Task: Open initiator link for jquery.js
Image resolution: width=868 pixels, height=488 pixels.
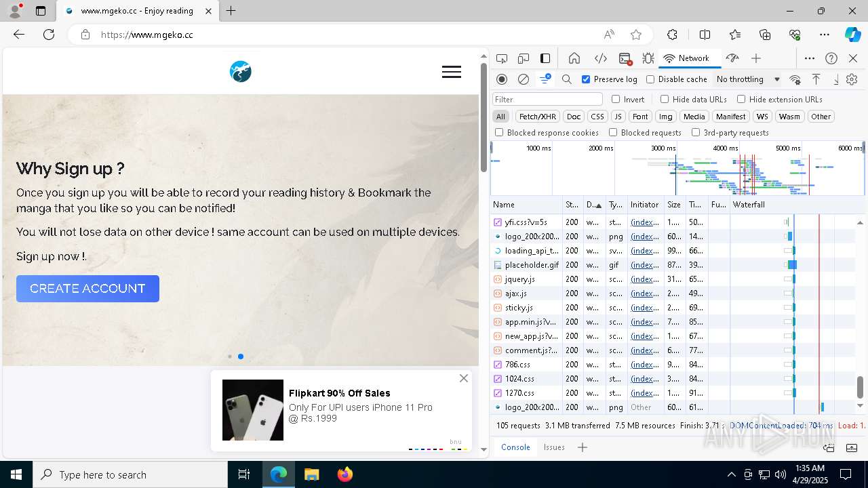Action: point(645,279)
